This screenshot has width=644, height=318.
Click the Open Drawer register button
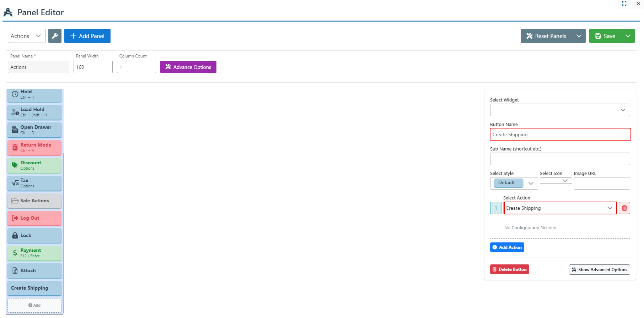34,130
